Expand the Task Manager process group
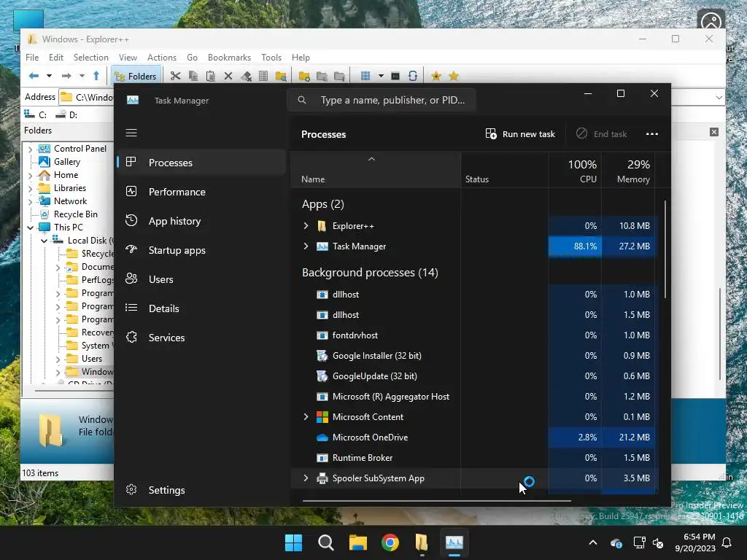Image resolution: width=747 pixels, height=560 pixels. click(306, 246)
